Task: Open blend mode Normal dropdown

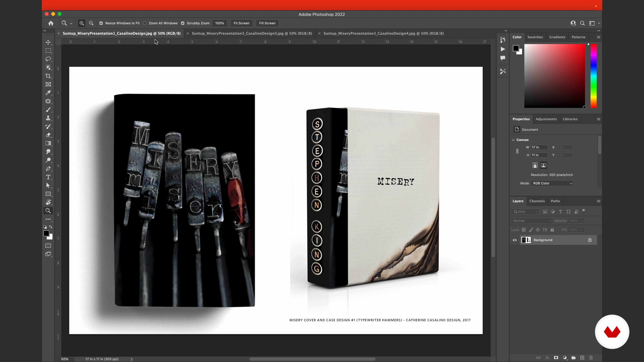Action: point(532,221)
